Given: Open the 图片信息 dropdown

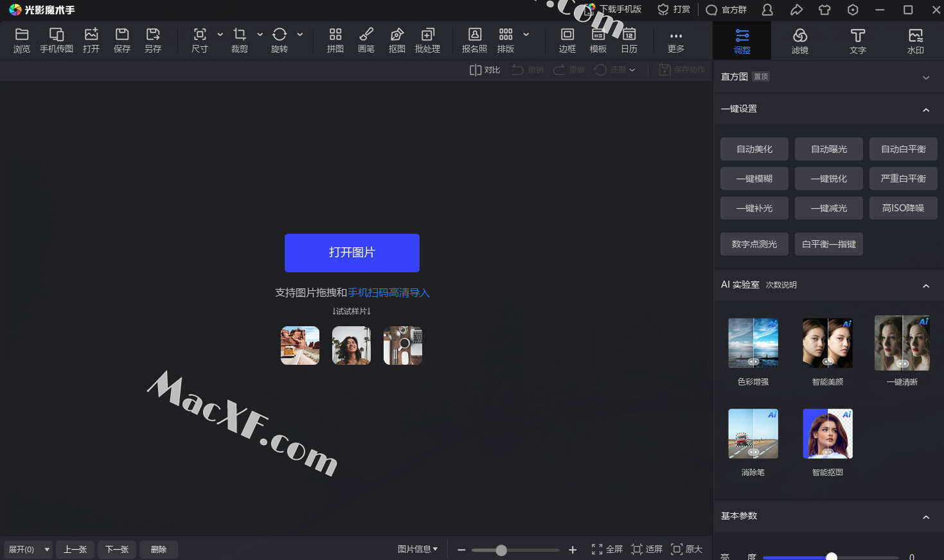Looking at the screenshot, I should tap(418, 549).
